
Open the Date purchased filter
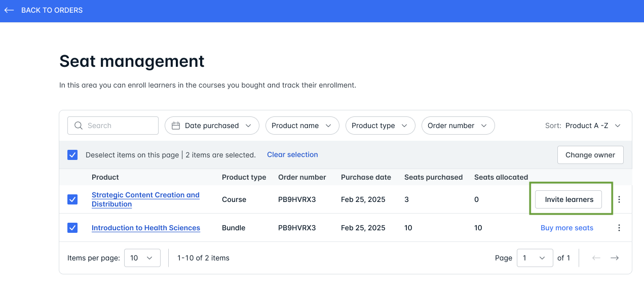(212, 126)
